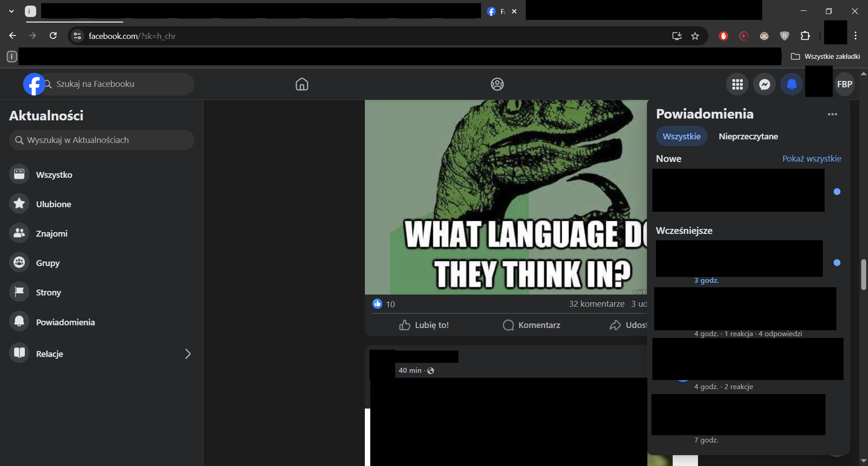Expand the Relacje section chevron
The height and width of the screenshot is (466, 868).
coord(188,354)
